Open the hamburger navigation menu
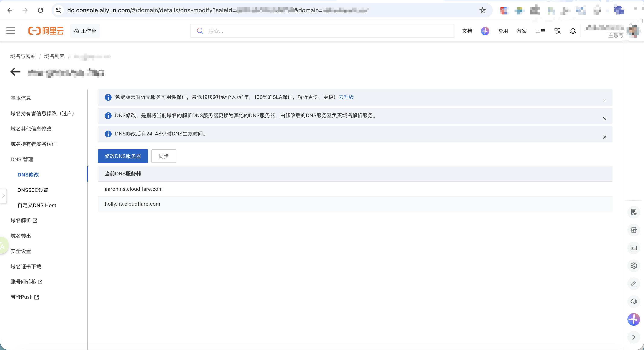Viewport: 644px width, 350px height. [11, 31]
